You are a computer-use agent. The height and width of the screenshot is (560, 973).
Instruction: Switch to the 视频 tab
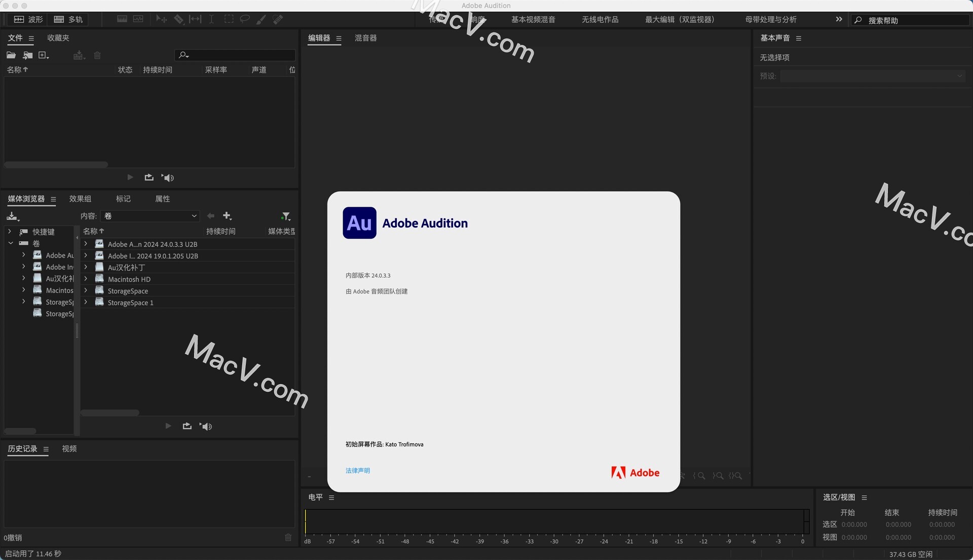tap(69, 449)
